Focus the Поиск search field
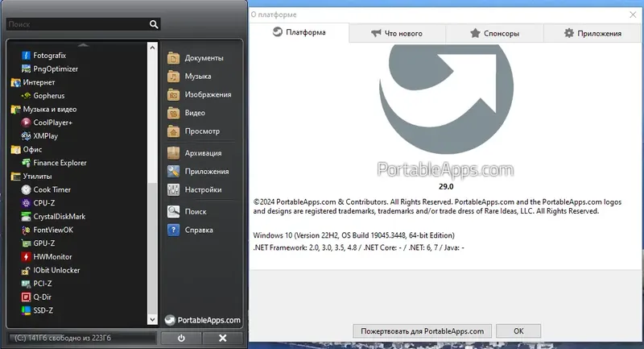 77,24
